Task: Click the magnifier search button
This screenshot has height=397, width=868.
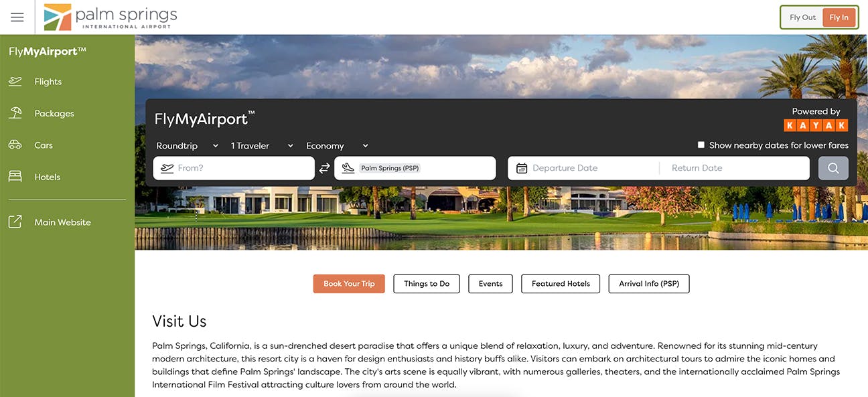Action: 833,168
